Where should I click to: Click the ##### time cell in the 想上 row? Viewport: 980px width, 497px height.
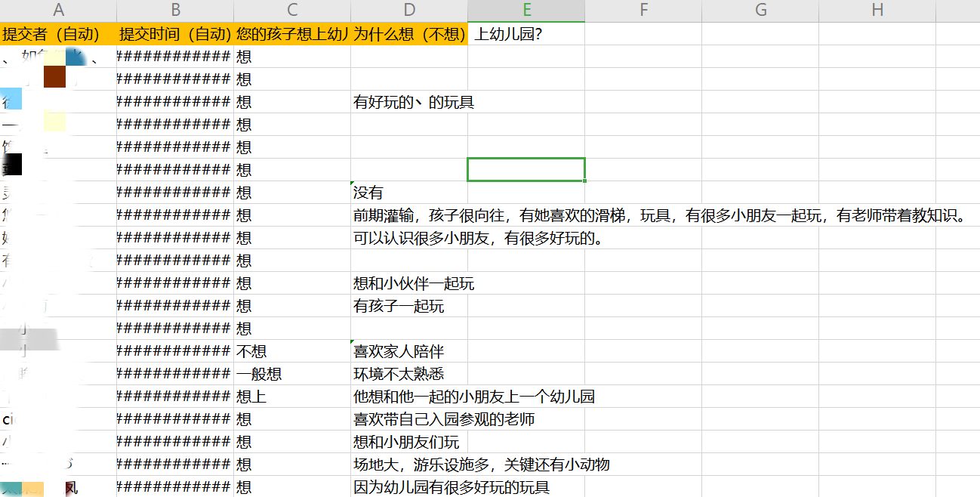click(175, 397)
